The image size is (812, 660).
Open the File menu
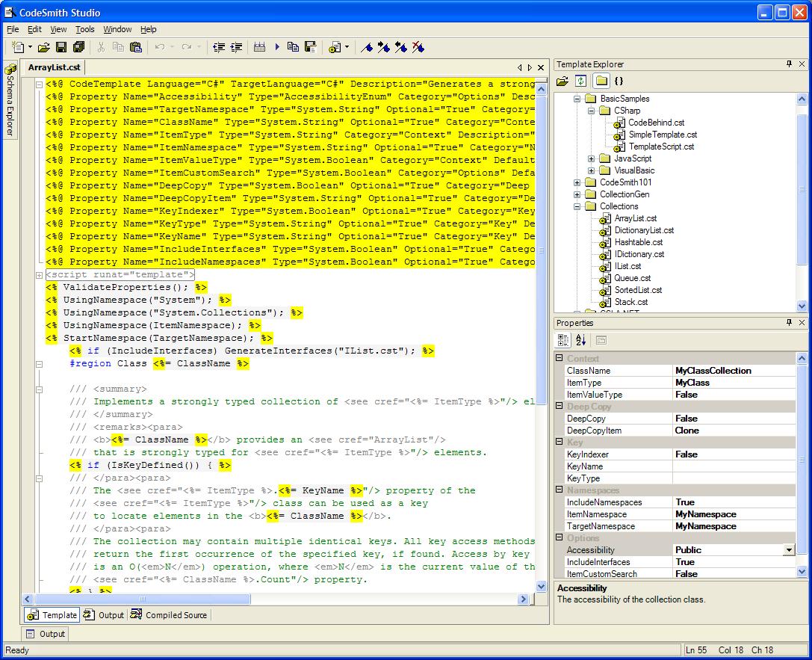click(13, 30)
